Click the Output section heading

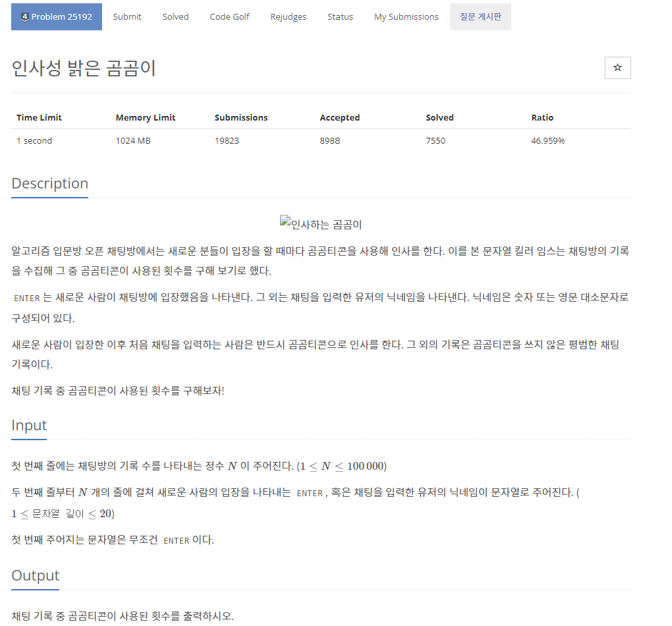tap(35, 575)
